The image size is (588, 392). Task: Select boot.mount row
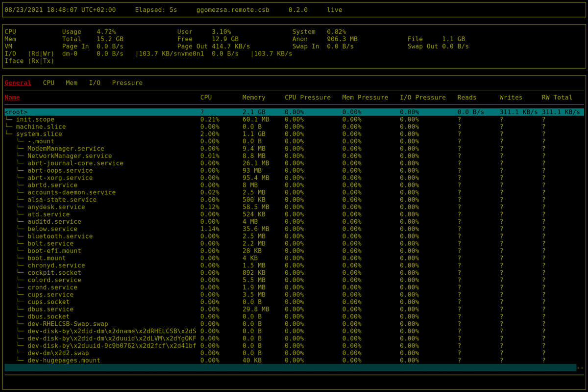(x=294, y=258)
